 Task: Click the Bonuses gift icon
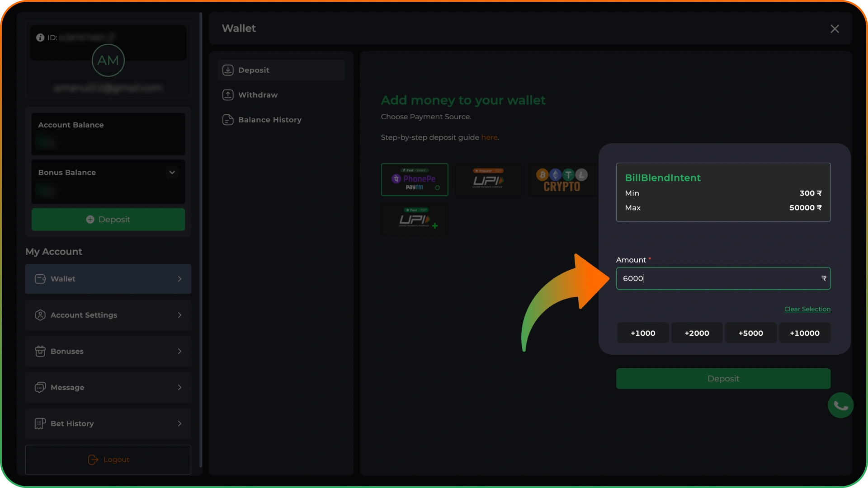click(x=40, y=351)
